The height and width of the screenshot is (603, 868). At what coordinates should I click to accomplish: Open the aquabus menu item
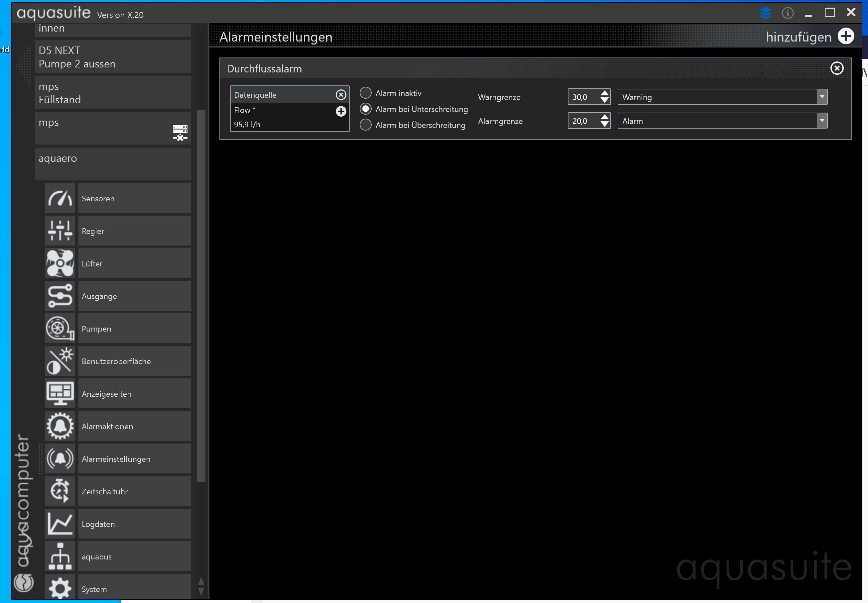134,556
